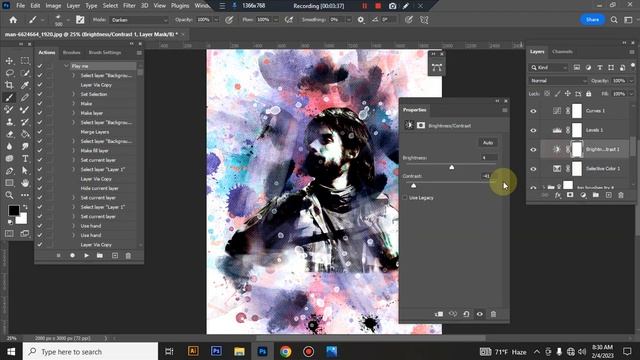Screen dimensions: 640x360
Task: Clip adjustment to layer icon in Properties
Action: [439, 314]
